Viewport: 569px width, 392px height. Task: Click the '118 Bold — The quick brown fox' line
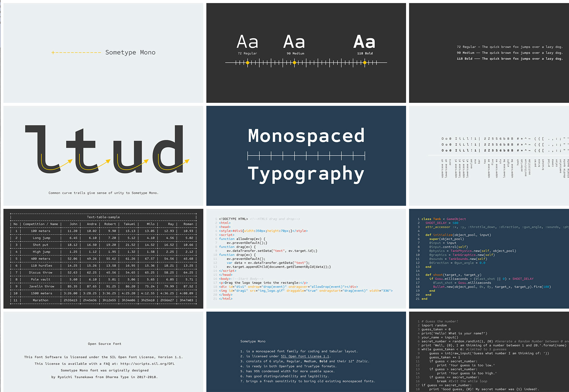[x=510, y=59]
